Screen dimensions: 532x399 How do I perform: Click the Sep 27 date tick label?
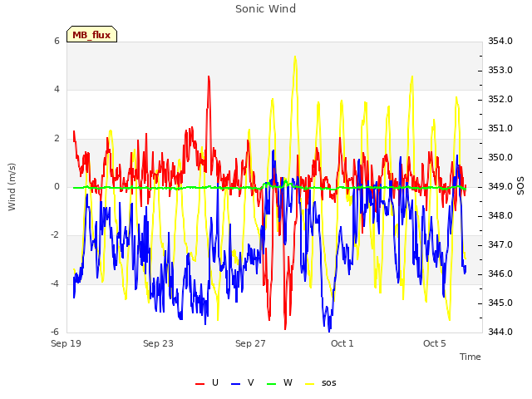[250, 343]
